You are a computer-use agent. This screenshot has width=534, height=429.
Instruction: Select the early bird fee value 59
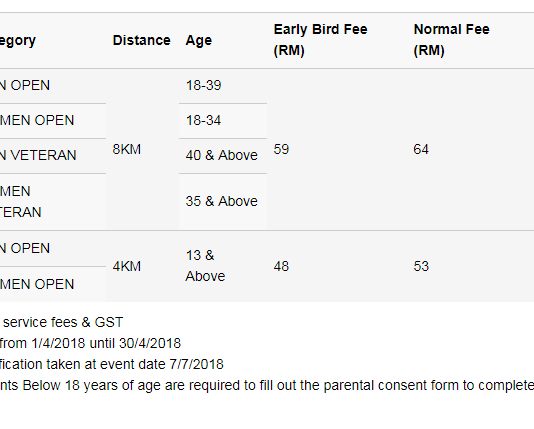click(x=281, y=149)
